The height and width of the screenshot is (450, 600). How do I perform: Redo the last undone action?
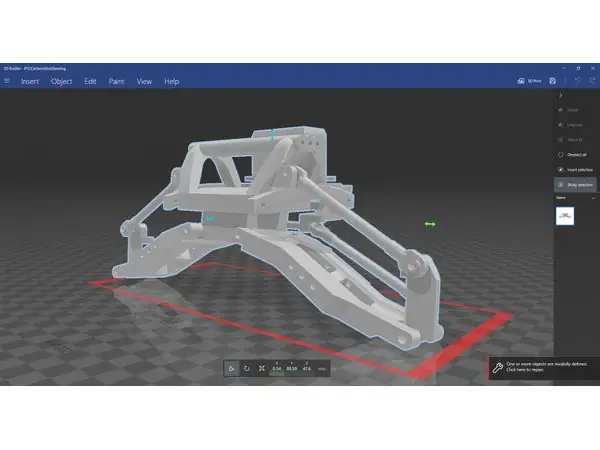[592, 80]
